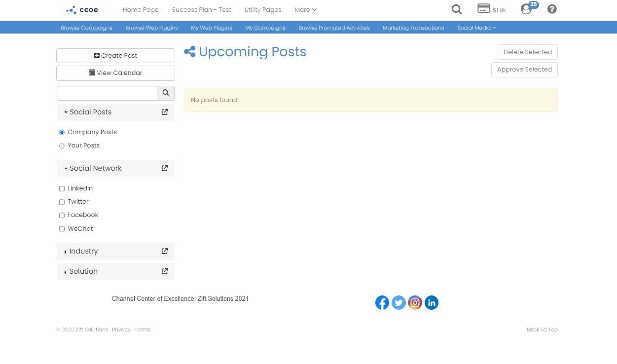Click Back To Top at the bottom right
Image resolution: width=617 pixels, height=364 pixels.
click(542, 329)
